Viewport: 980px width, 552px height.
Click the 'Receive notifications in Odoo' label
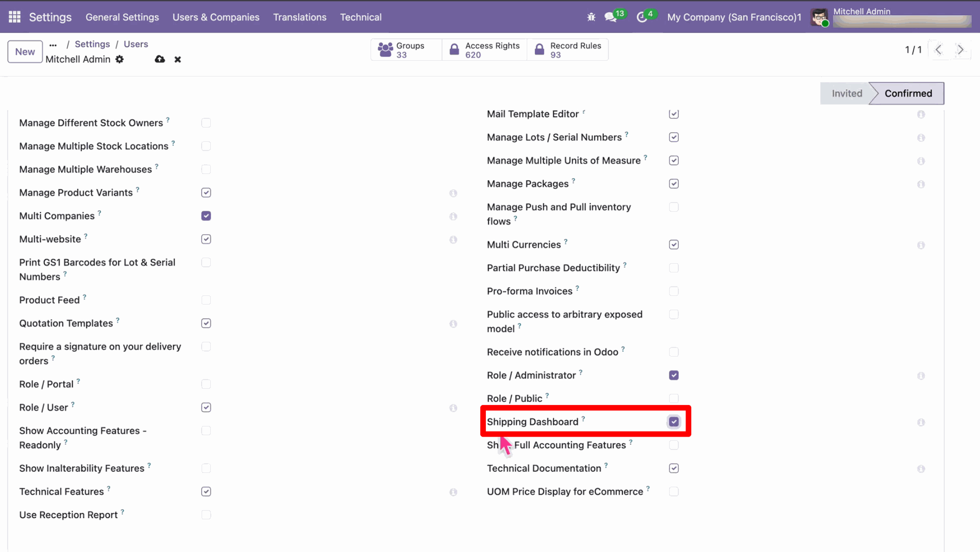pos(552,352)
